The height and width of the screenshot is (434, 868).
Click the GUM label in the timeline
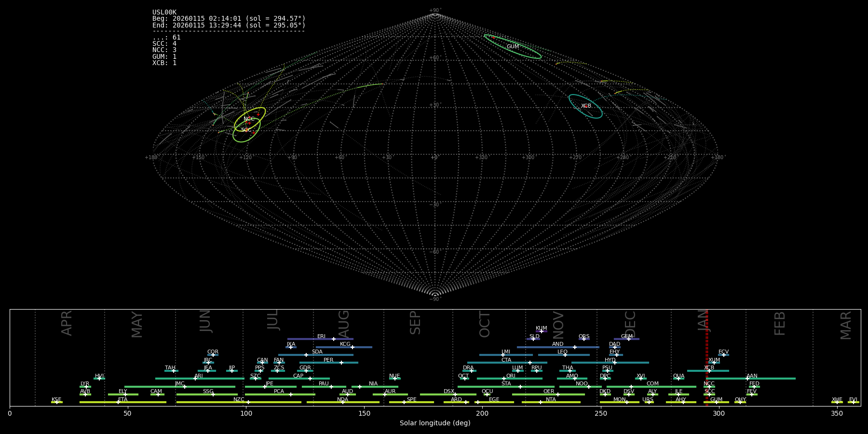(x=716, y=400)
